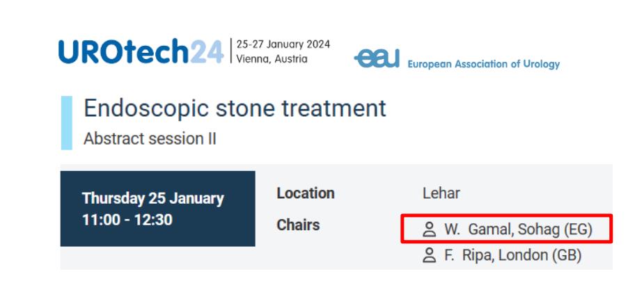Click the light blue 24 in the logo
This screenshot has width=644, height=292.
[207, 52]
